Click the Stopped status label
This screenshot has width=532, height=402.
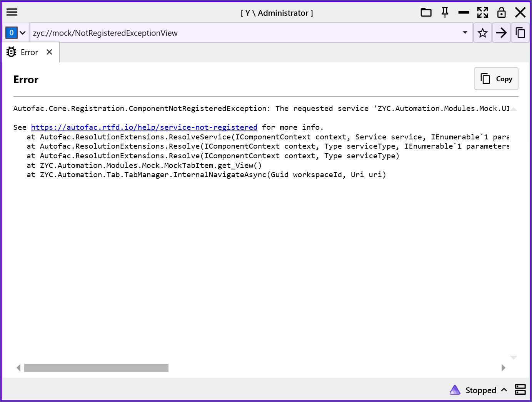coord(481,390)
